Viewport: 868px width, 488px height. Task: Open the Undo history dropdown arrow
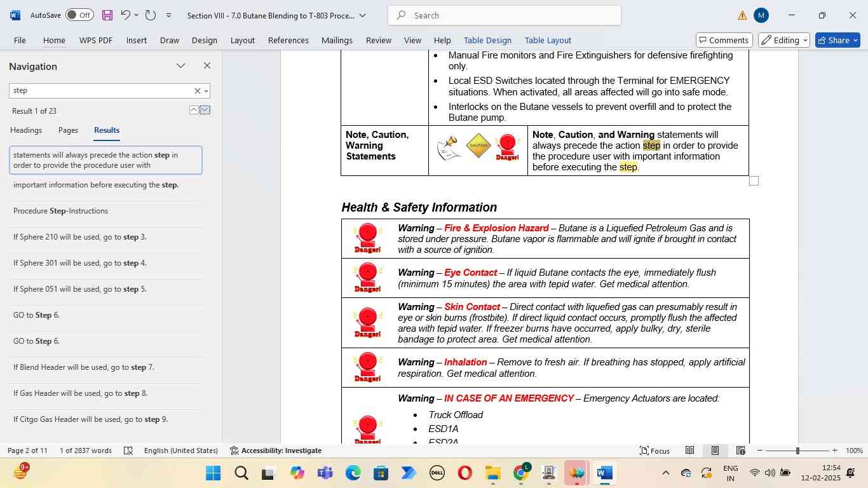[136, 15]
